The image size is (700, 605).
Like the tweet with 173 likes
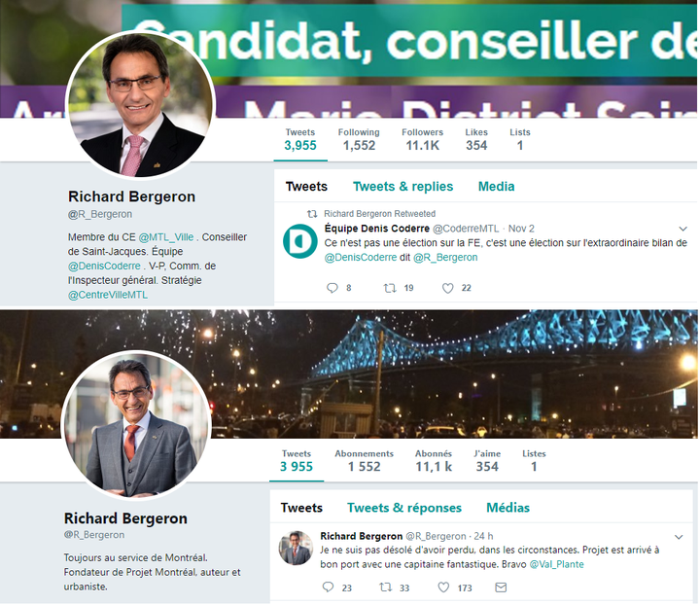tap(443, 587)
